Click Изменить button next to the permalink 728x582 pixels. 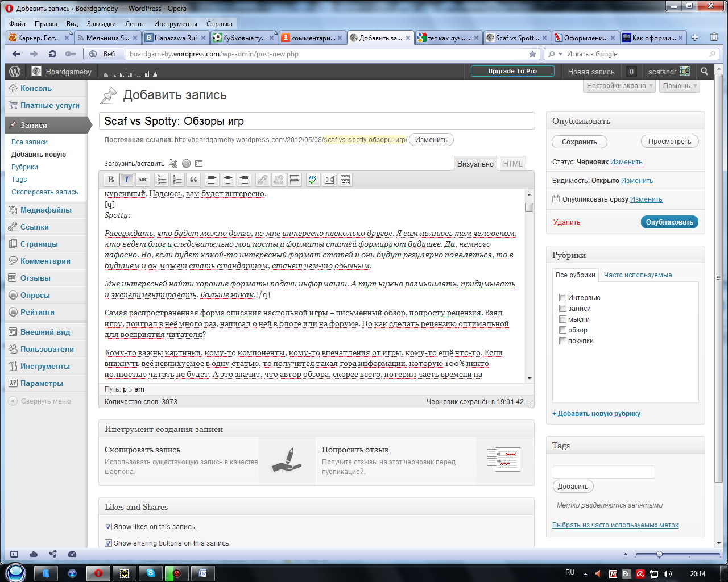tap(431, 140)
